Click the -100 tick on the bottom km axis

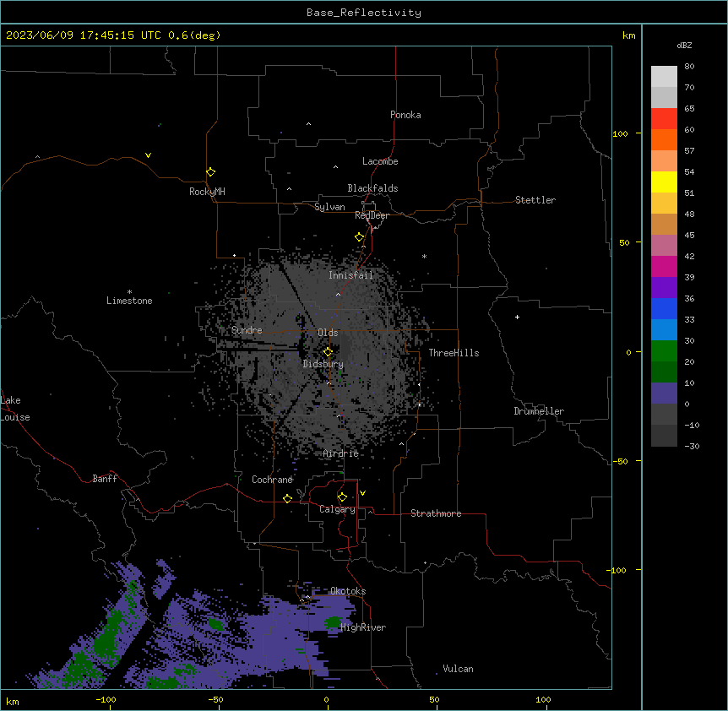click(x=106, y=699)
